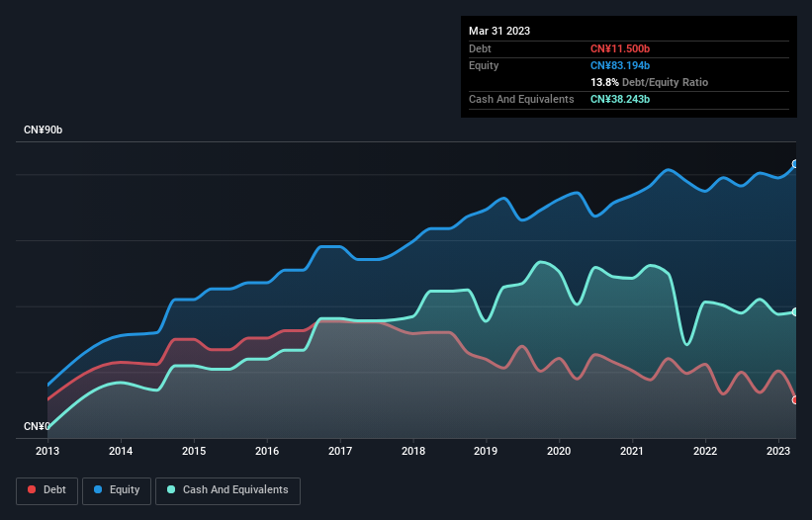Click the 2023 x-axis label
The image size is (812, 520).
click(x=778, y=451)
